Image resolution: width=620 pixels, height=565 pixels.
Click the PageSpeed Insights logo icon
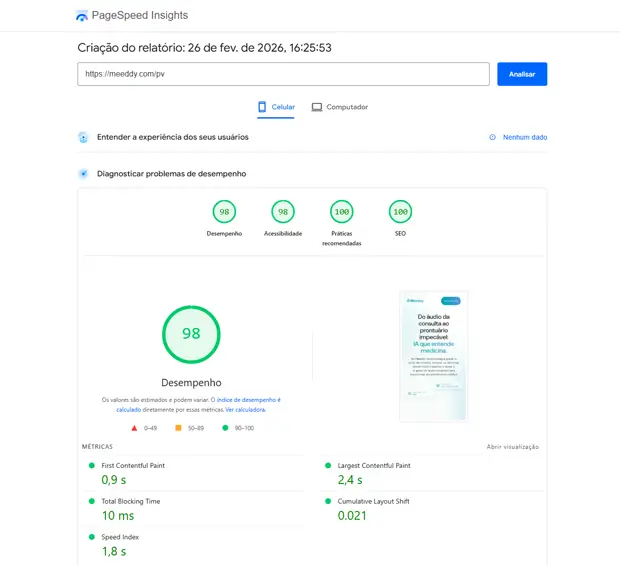(x=82, y=17)
